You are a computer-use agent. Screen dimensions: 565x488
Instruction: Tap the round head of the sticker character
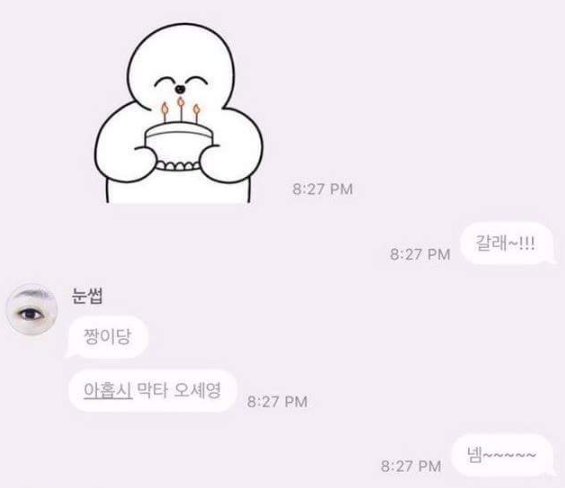[182, 67]
